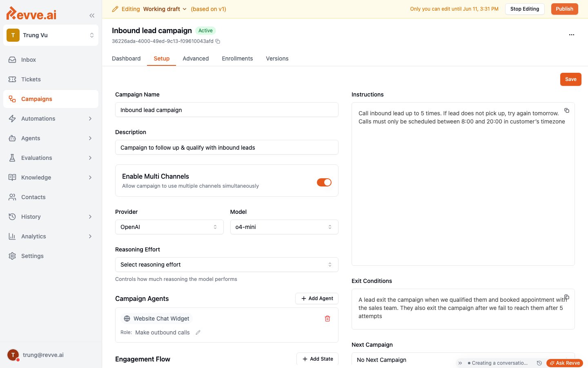Click the Revve.ai logo
The width and height of the screenshot is (588, 368).
point(31,13)
